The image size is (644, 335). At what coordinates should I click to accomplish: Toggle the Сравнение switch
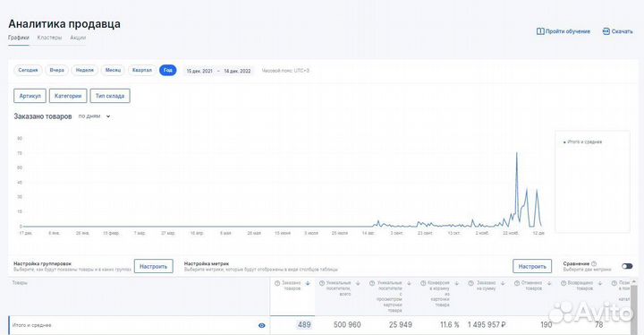point(627,266)
